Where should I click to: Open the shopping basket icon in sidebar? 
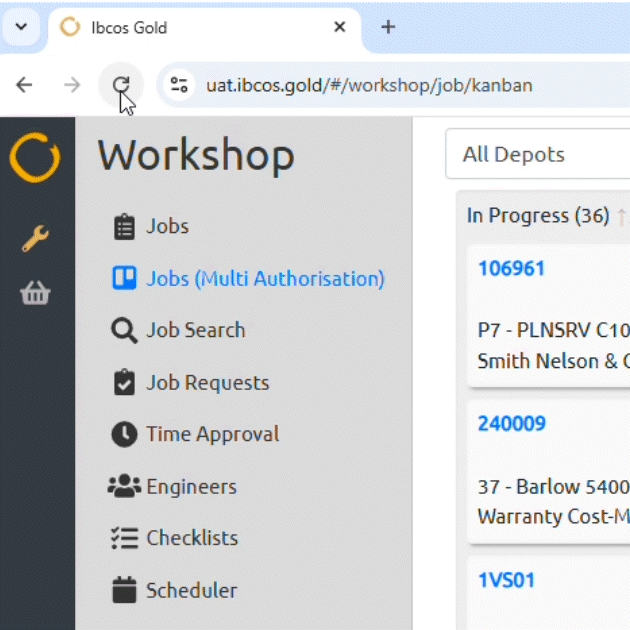[35, 292]
